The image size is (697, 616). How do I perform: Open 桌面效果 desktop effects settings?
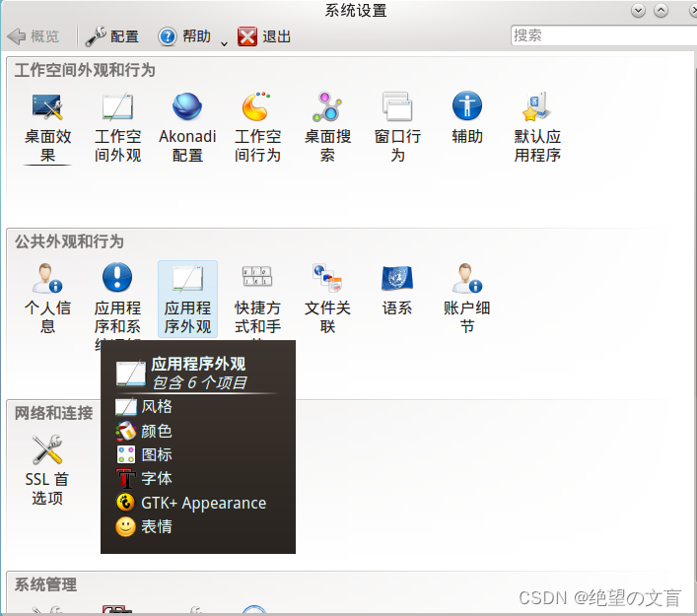tap(47, 127)
